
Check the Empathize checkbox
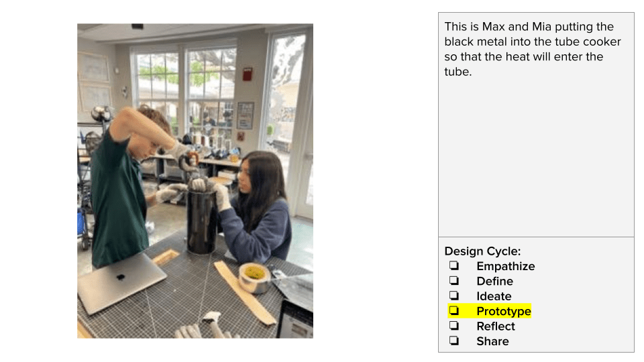(x=454, y=265)
